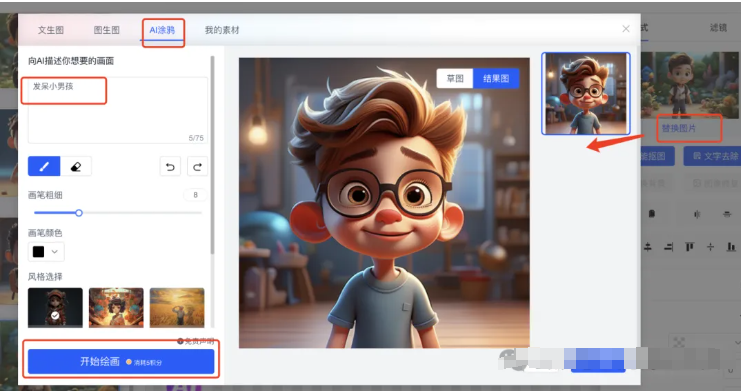Viewport: 741px width, 391px height.
Task: Click the horizontal flip icon in background panel
Action: click(x=697, y=214)
